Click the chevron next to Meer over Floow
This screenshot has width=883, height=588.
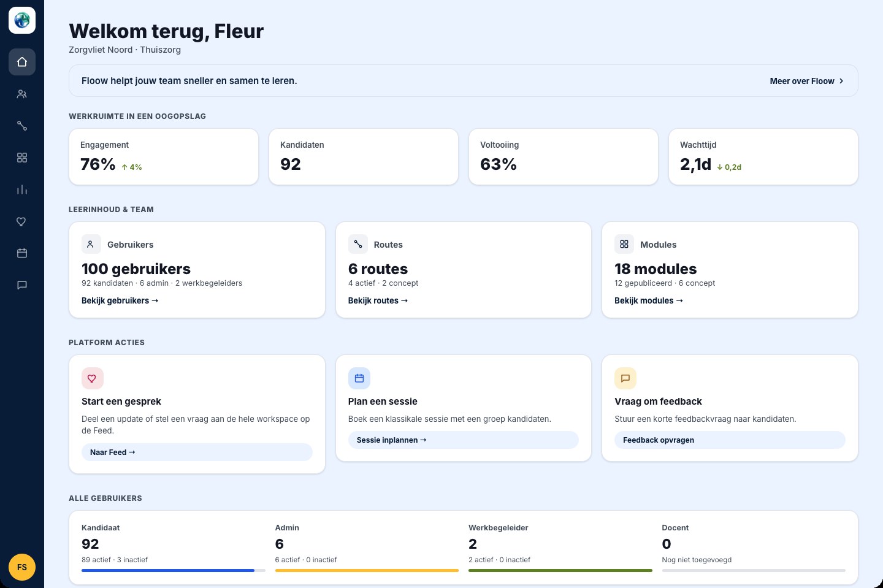[841, 81]
